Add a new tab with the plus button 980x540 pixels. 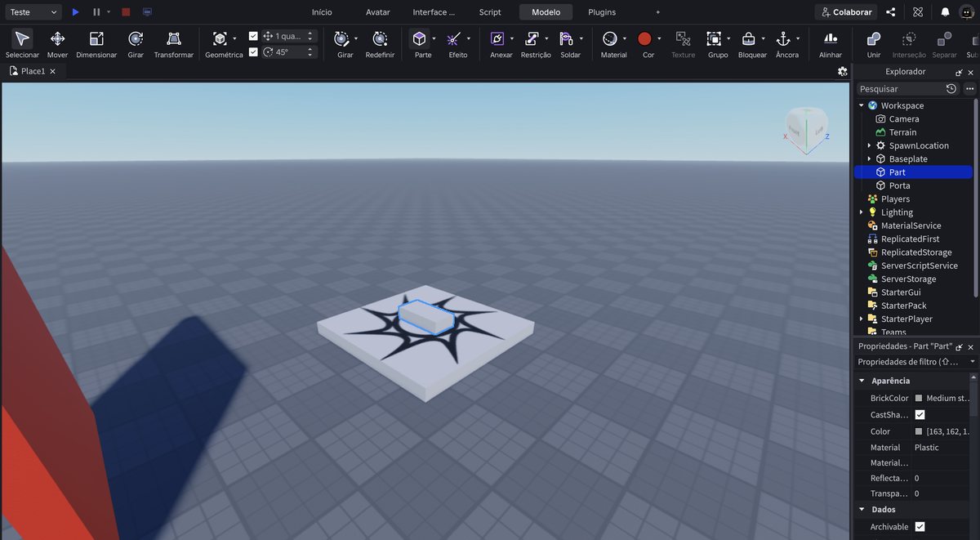pyautogui.click(x=658, y=12)
